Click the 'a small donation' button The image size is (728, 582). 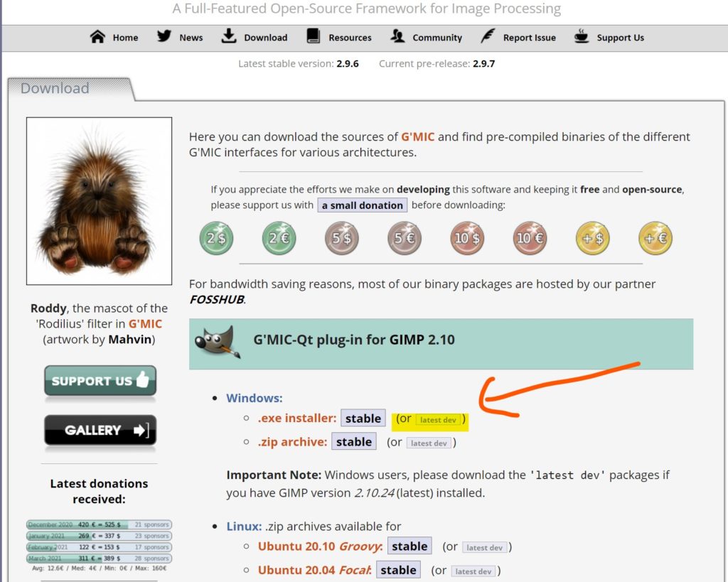362,205
